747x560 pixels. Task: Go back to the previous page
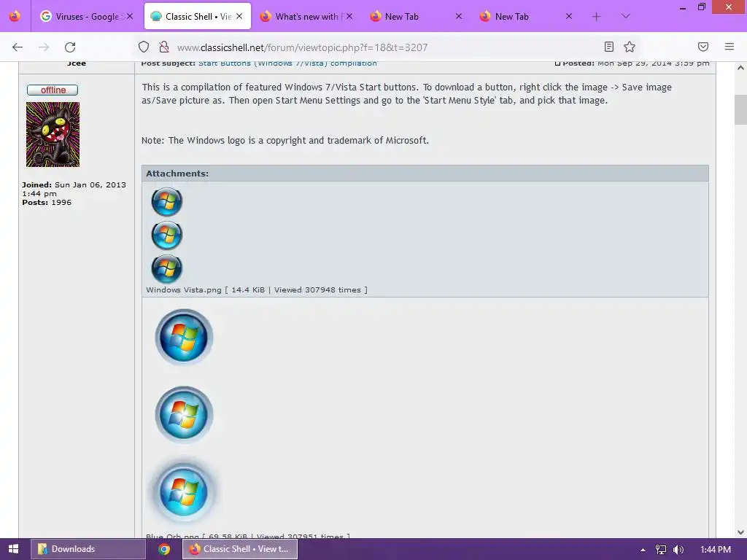(18, 47)
